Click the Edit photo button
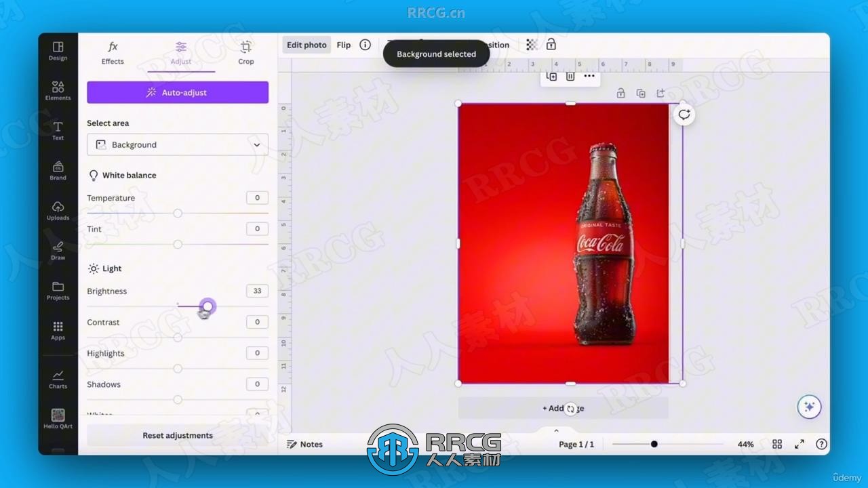Viewport: 868px width, 488px height. coord(307,45)
